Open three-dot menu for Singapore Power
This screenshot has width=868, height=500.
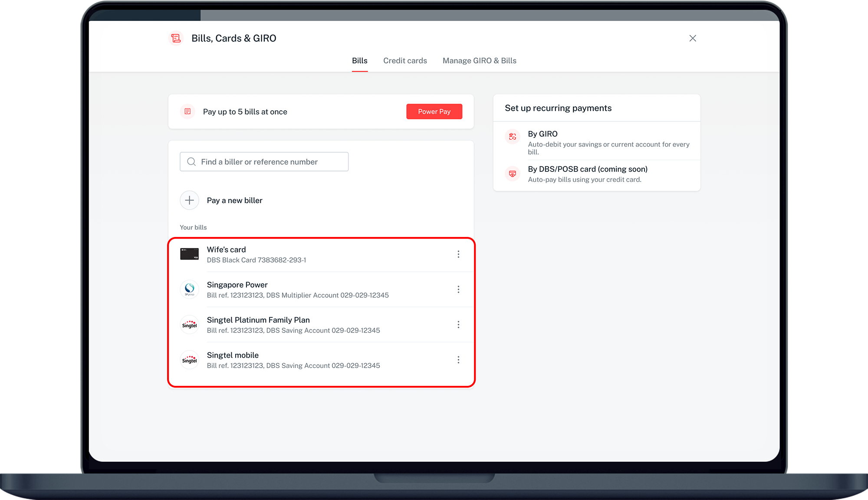point(458,289)
